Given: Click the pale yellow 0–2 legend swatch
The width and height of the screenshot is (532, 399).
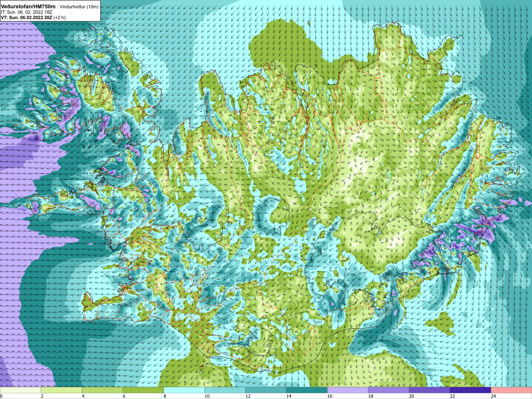Looking at the screenshot, I should [x=21, y=390].
